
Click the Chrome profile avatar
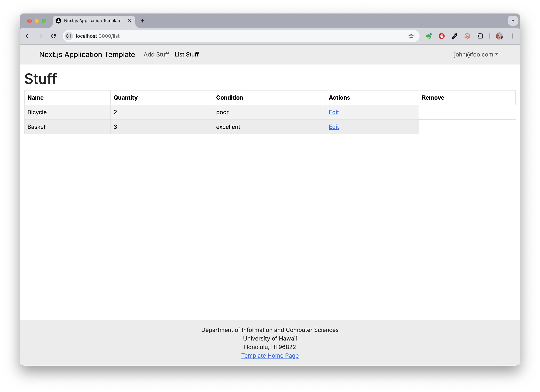[499, 36]
